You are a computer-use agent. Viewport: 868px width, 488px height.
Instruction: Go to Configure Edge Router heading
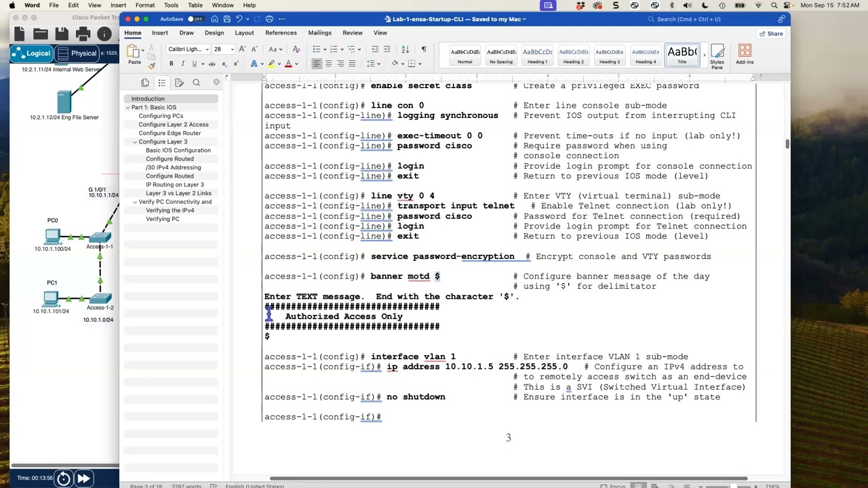[x=170, y=134]
